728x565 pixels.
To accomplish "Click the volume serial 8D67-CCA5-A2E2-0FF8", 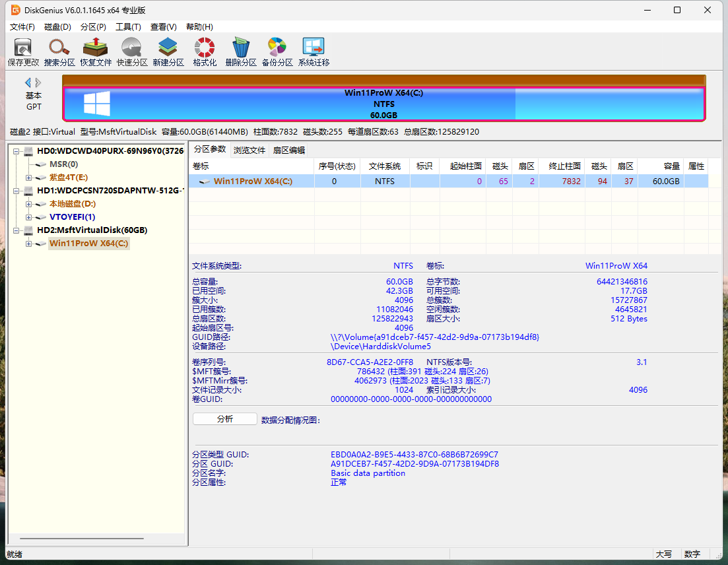I will pyautogui.click(x=370, y=362).
